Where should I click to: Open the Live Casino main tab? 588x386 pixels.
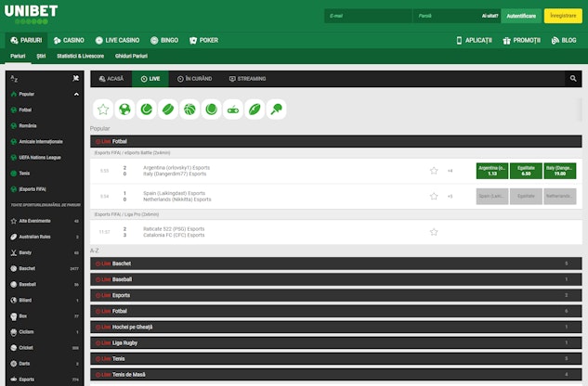(117, 40)
